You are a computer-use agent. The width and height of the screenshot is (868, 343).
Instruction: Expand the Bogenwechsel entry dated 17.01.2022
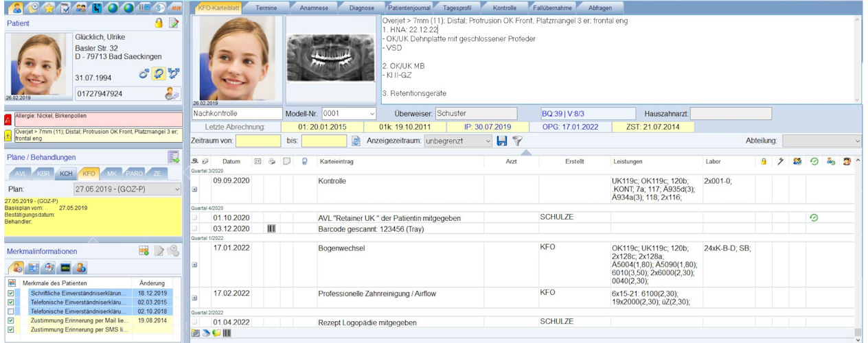coord(194,264)
